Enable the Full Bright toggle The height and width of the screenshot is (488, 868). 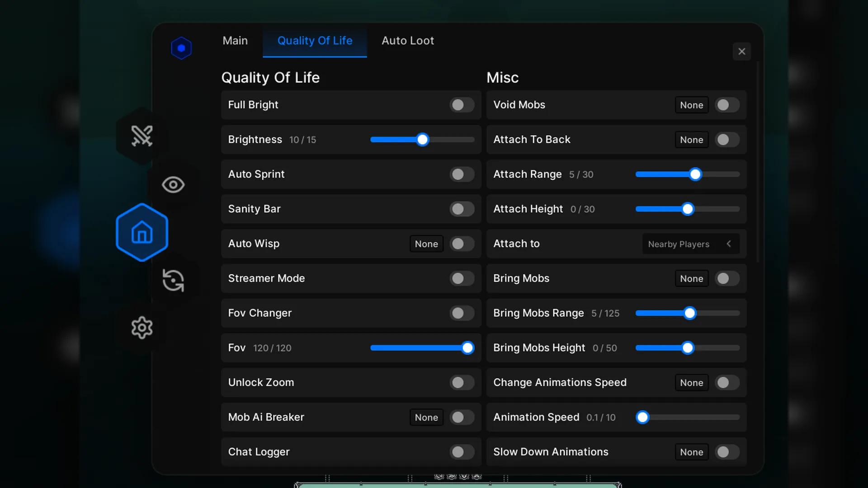(462, 105)
